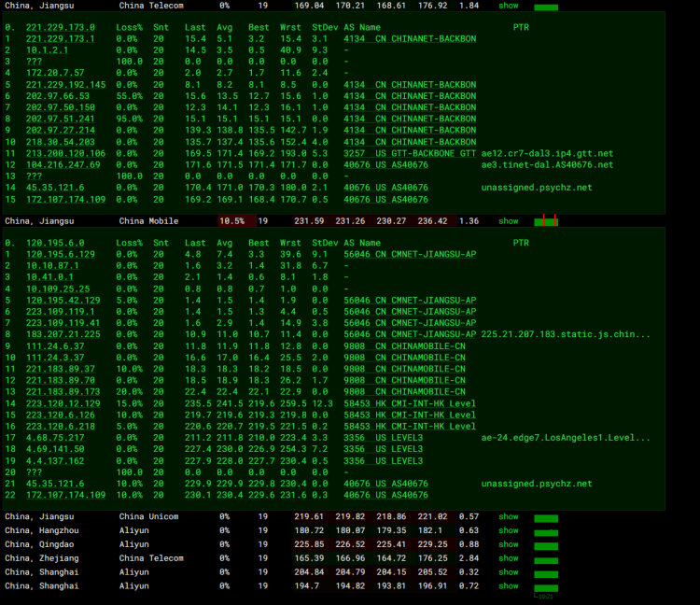Click hop IP 120.195.6.129
This screenshot has width=700, height=605.
tap(60, 254)
